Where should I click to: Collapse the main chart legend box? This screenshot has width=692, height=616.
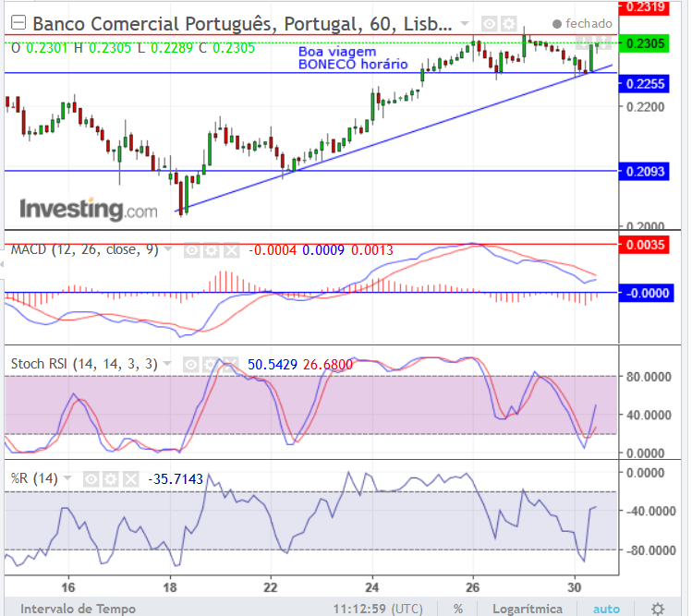pyautogui.click(x=18, y=22)
